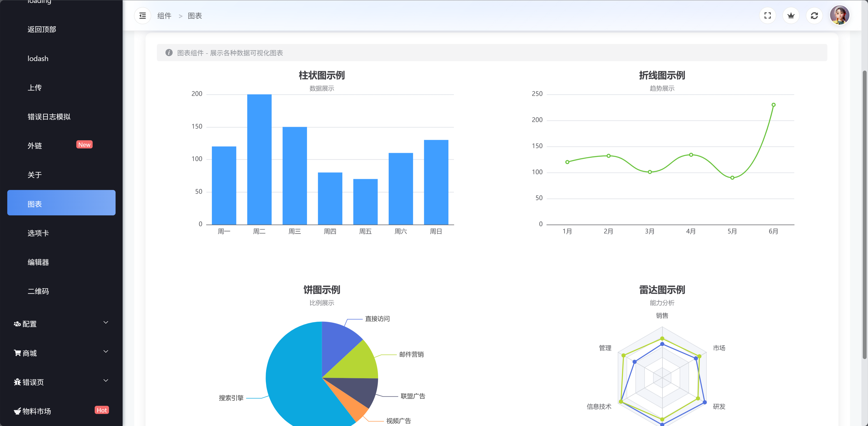This screenshot has width=868, height=426.
Task: Expand the 错误页 submenu chevron
Action: [106, 381]
